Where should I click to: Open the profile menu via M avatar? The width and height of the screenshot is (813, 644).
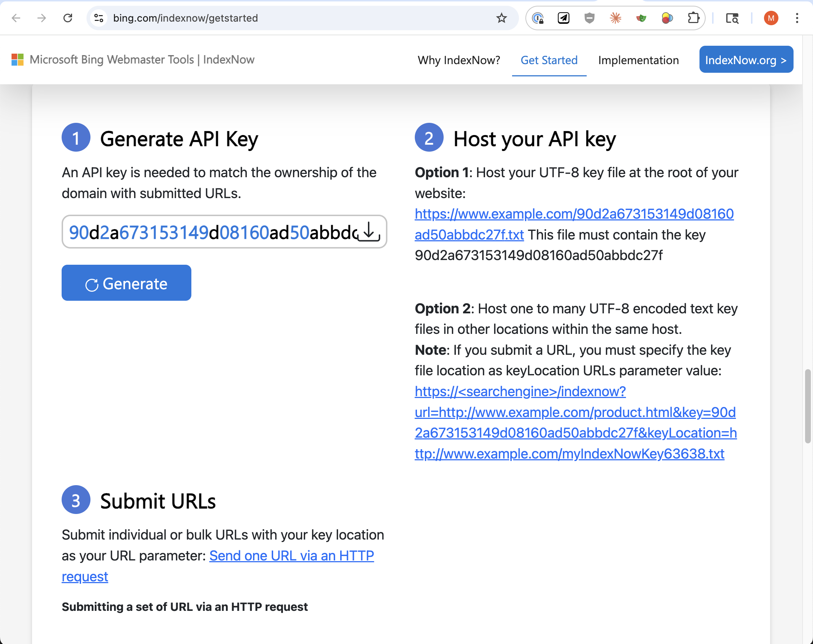click(x=771, y=18)
